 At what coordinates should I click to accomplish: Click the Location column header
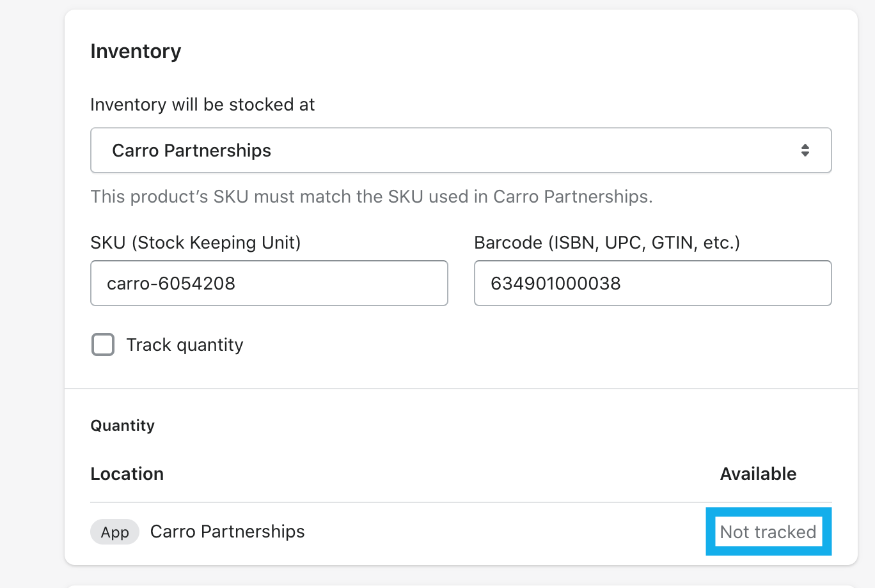(127, 474)
